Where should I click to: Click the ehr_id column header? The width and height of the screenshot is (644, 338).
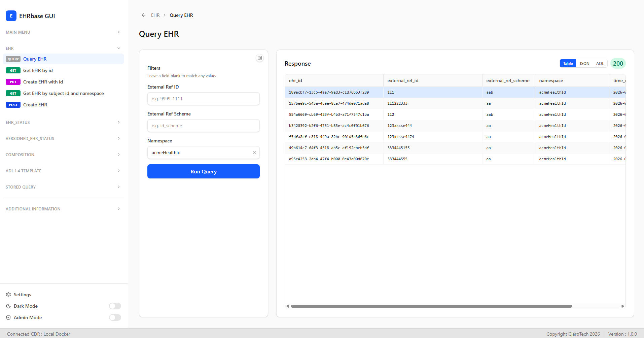[x=334, y=80]
